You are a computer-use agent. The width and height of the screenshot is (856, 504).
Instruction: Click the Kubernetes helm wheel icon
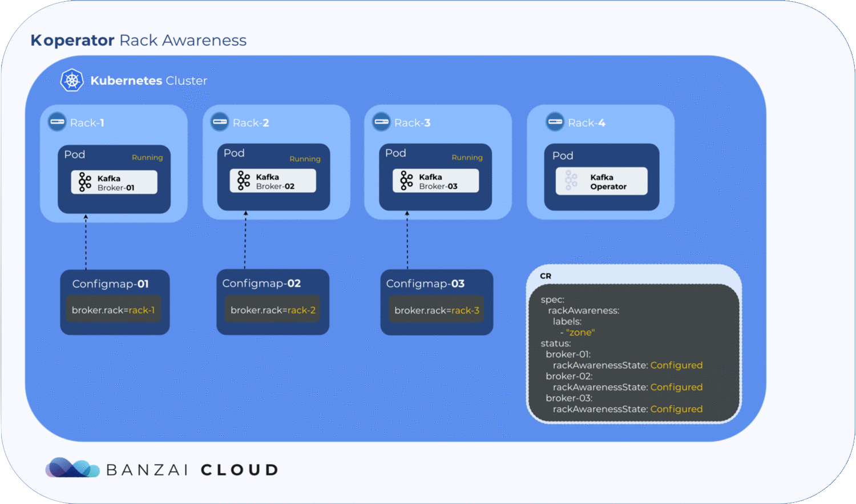[x=72, y=80]
